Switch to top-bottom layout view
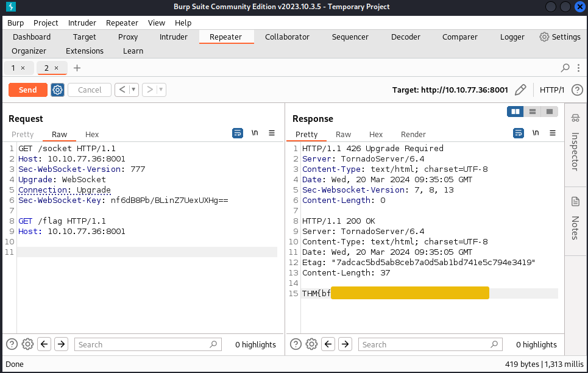This screenshot has width=588, height=373. [532, 112]
